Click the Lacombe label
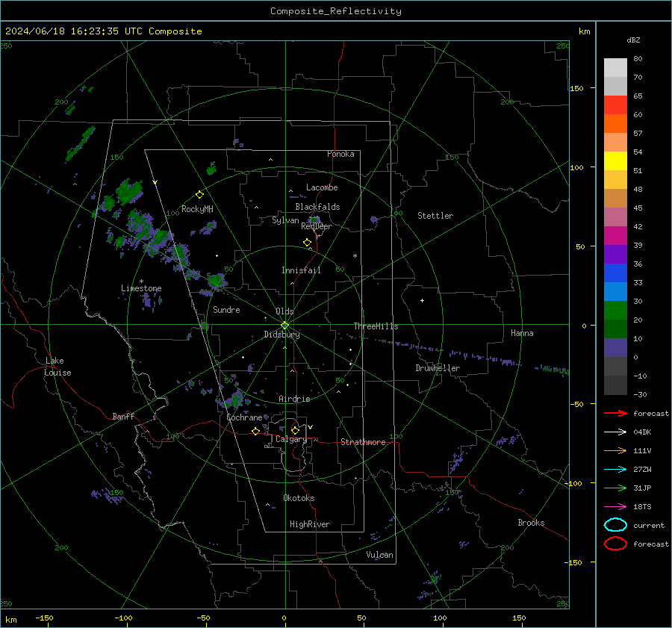Screen dimensions: 672x628 tap(322, 187)
